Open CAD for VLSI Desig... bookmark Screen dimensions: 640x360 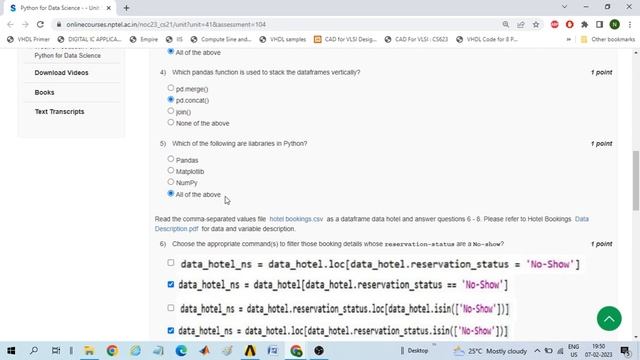[345, 40]
